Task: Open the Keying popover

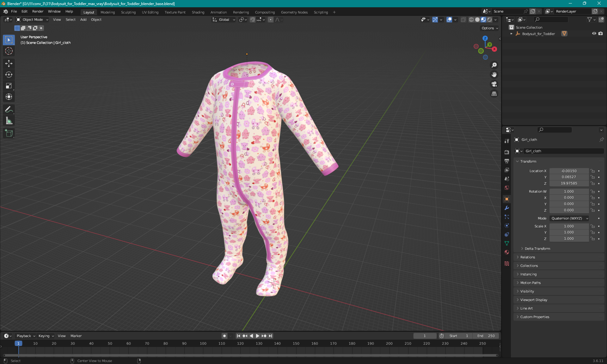Action: [x=46, y=336]
